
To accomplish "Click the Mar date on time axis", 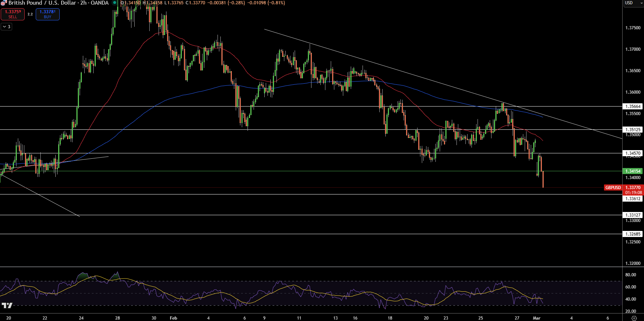I will coord(536,318).
